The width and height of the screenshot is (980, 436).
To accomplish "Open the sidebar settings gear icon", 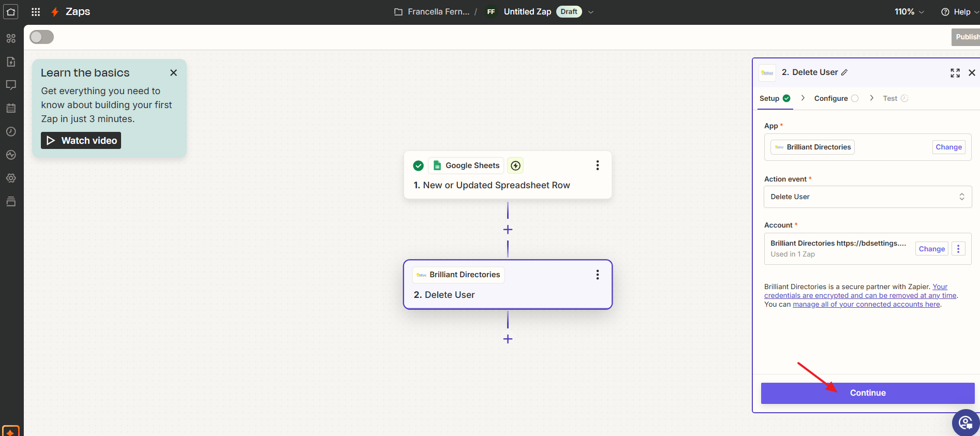I will (11, 178).
